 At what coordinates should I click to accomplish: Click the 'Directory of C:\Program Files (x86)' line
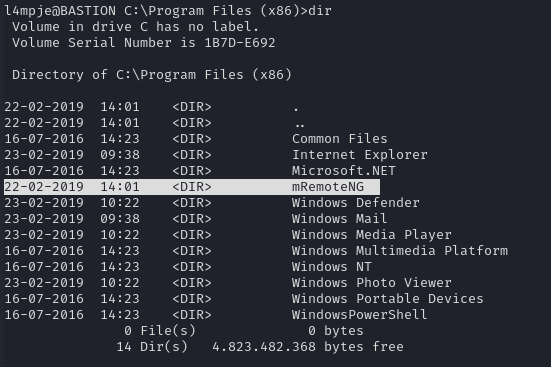click(x=152, y=75)
